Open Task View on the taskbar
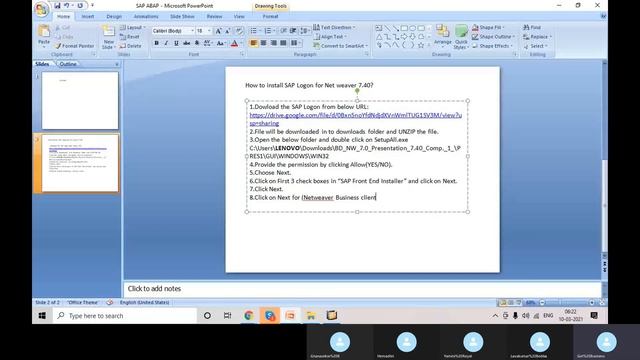Screen dimensions: 640x360 [x=228, y=316]
